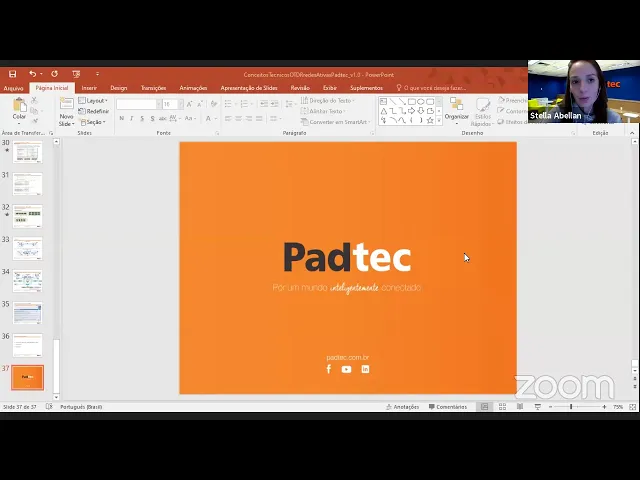Open the Organizar arrange menu
The height and width of the screenshot is (480, 640).
457,111
